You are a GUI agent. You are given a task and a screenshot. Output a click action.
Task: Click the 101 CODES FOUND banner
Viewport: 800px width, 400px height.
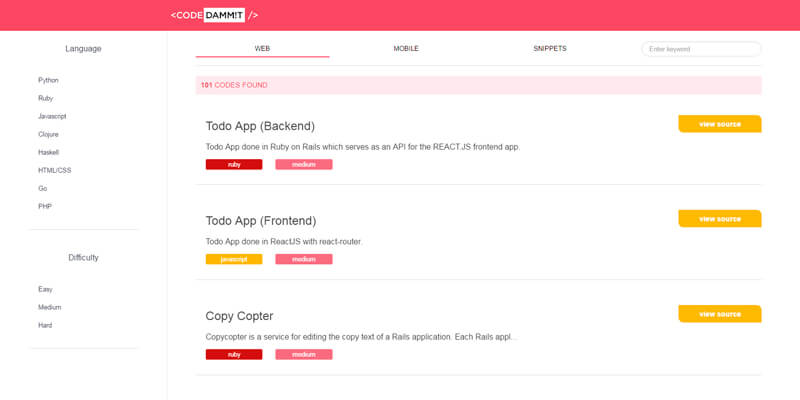tap(479, 85)
